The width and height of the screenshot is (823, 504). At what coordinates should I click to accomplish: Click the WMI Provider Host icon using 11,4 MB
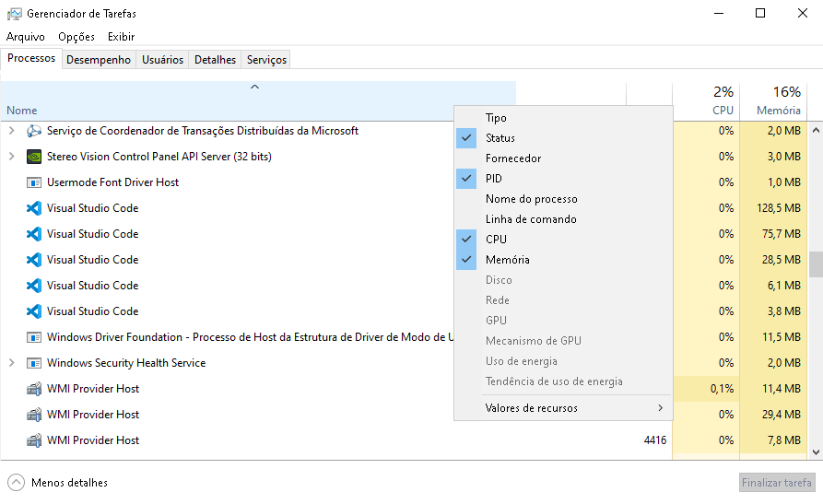pos(34,389)
